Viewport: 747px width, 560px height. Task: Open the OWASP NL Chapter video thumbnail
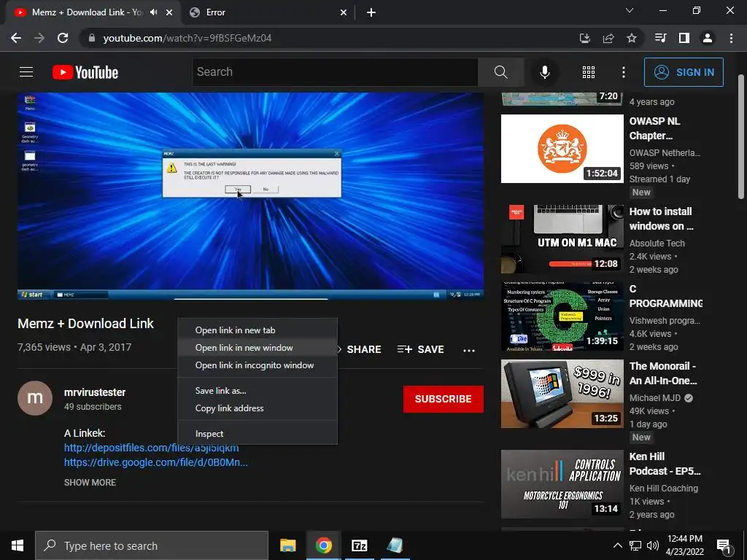(562, 149)
